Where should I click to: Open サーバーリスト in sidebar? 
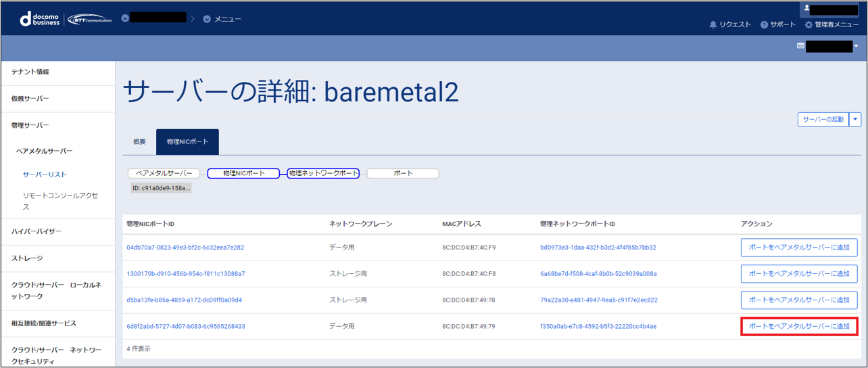click(x=45, y=175)
